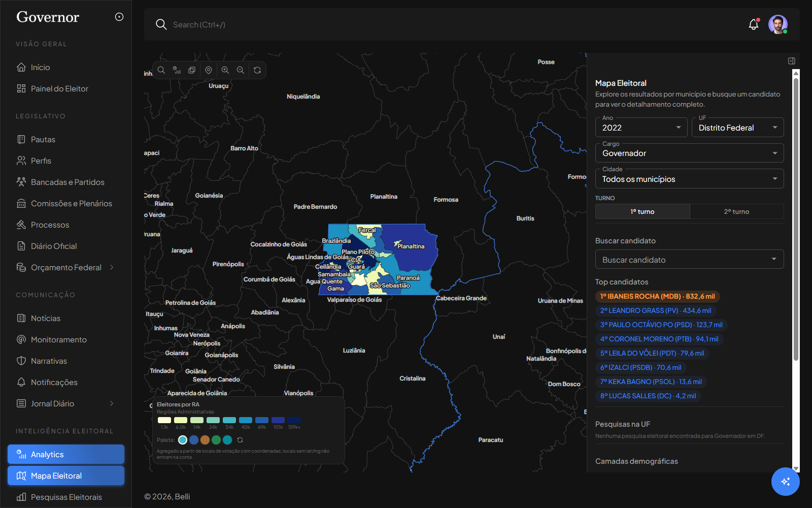812x508 pixels.
Task: Reset the map view with refresh icon
Action: tap(257, 70)
